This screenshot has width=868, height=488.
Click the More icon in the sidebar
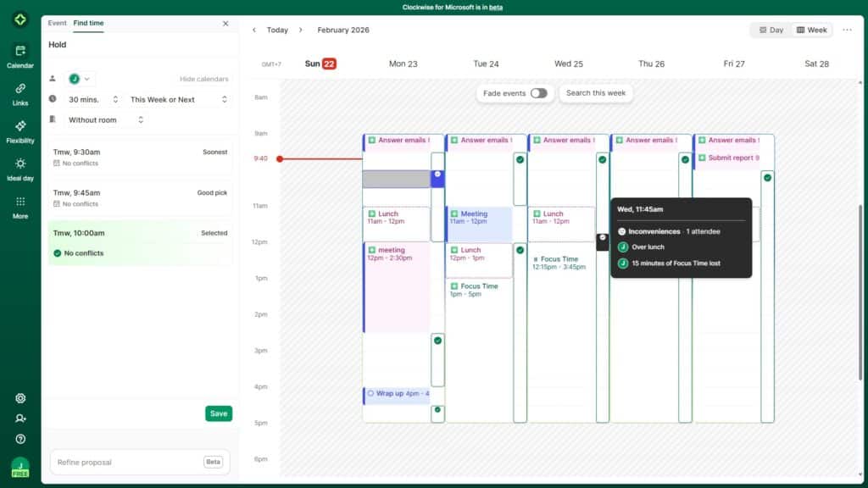click(x=19, y=205)
